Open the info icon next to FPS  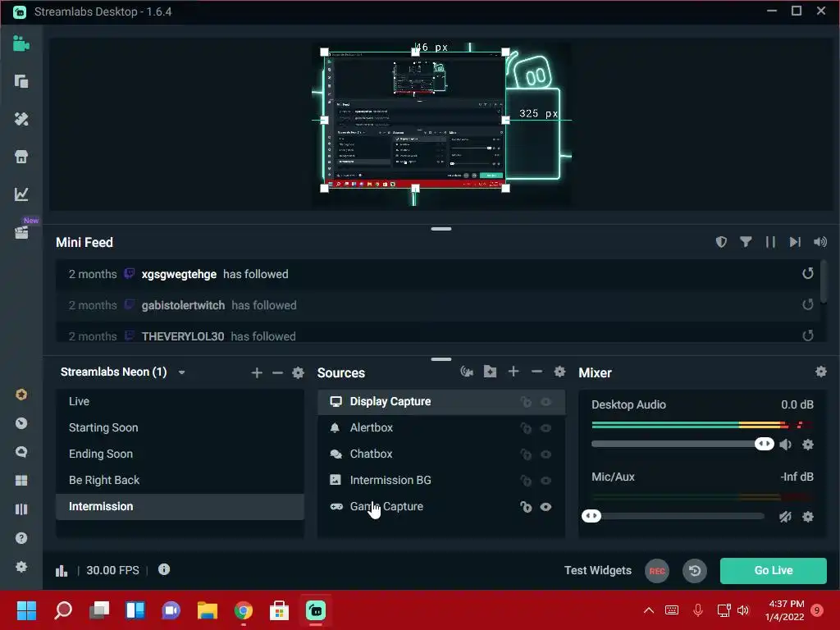pyautogui.click(x=164, y=569)
